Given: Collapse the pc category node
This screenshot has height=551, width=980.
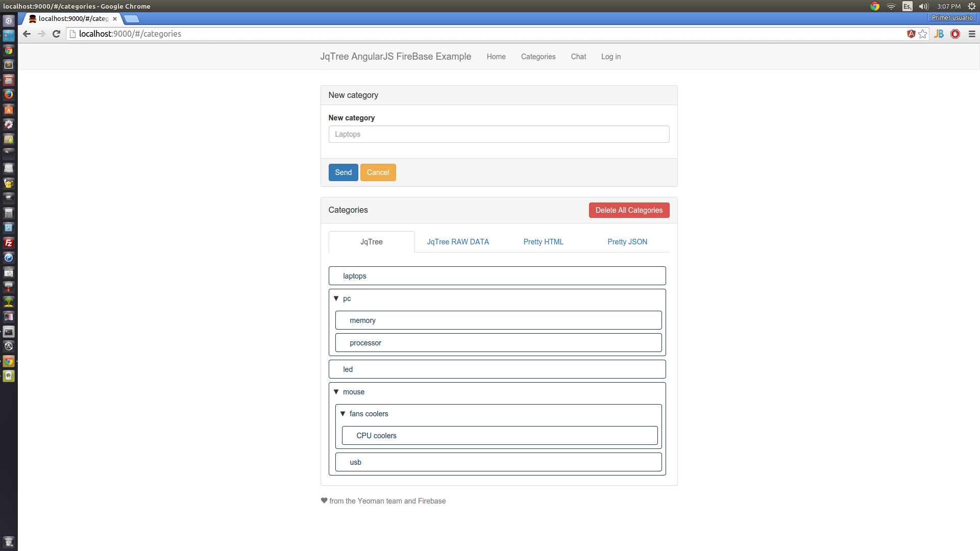Looking at the screenshot, I should tap(336, 298).
